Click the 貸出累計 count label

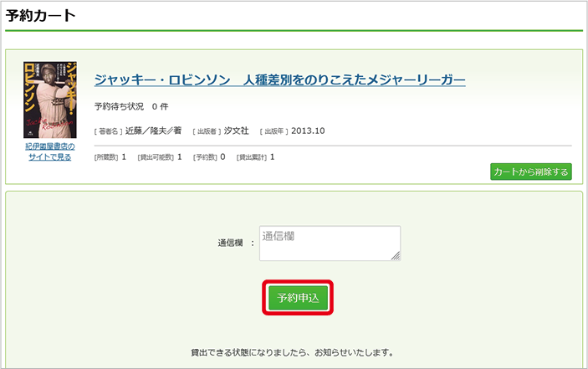[x=252, y=157]
